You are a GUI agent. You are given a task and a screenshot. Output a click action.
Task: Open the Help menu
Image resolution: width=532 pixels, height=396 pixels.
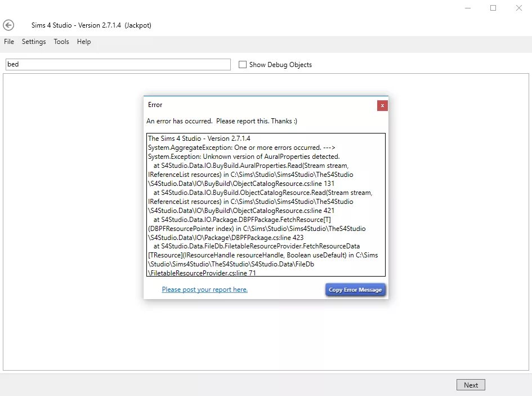coord(84,42)
